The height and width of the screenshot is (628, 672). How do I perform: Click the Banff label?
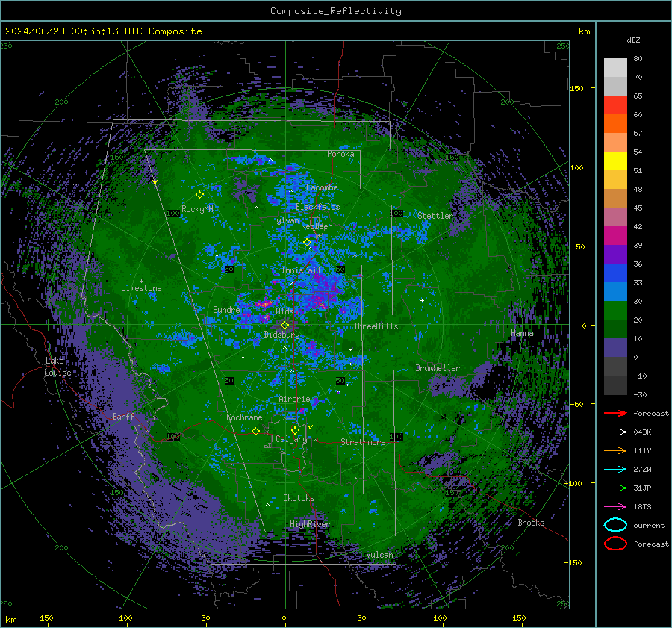[x=123, y=416]
